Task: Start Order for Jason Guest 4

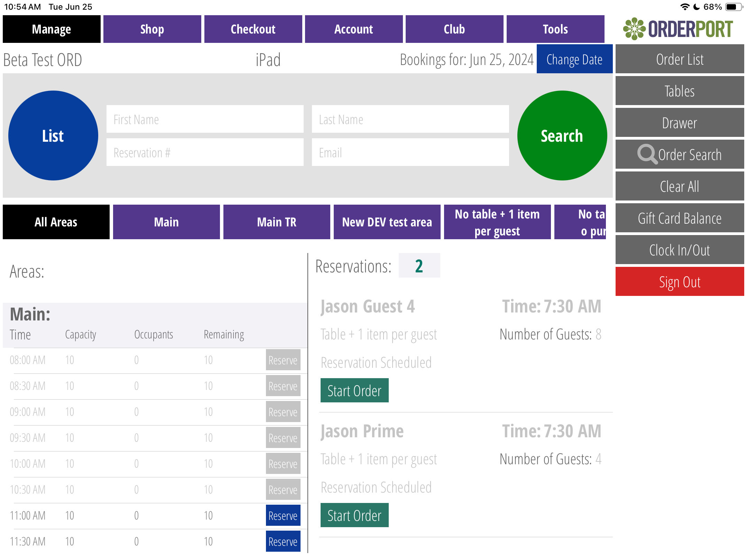Action: (x=354, y=391)
